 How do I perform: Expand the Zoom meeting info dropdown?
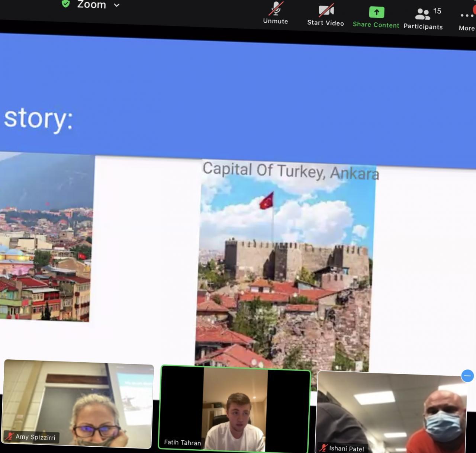point(117,5)
